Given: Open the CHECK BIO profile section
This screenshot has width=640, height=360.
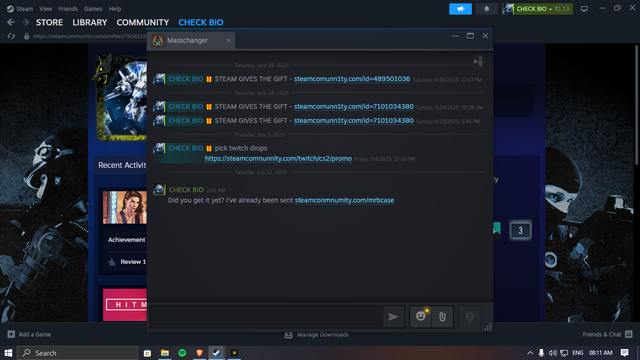Looking at the screenshot, I should coord(201,22).
